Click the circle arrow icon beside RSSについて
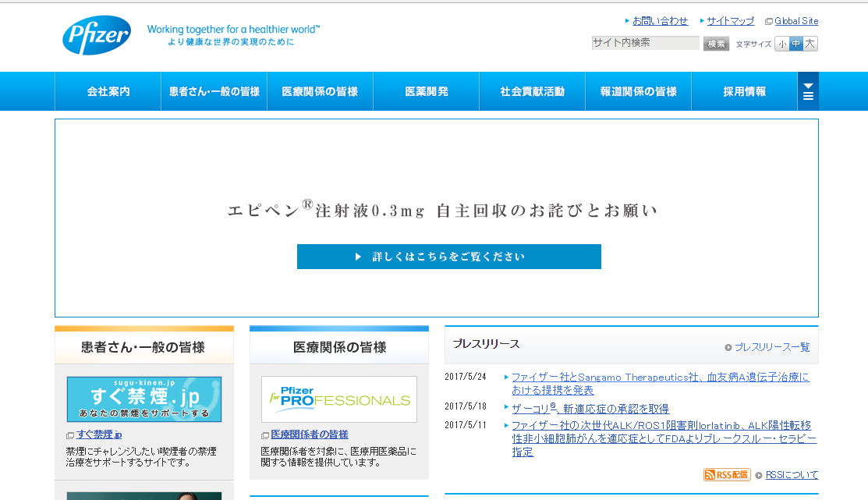The width and height of the screenshot is (868, 500). pos(759,475)
